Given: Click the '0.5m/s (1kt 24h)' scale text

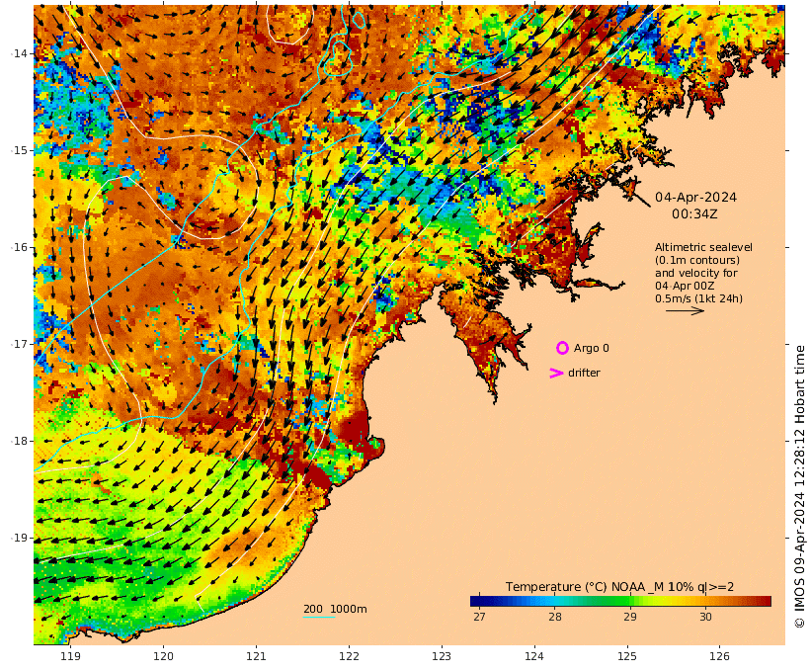Looking at the screenshot, I should [698, 298].
